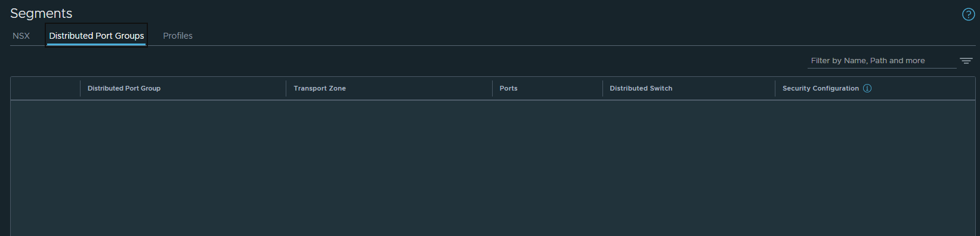Click divider before Security Configuration column
This screenshot has width=980, height=236.
[x=775, y=88]
